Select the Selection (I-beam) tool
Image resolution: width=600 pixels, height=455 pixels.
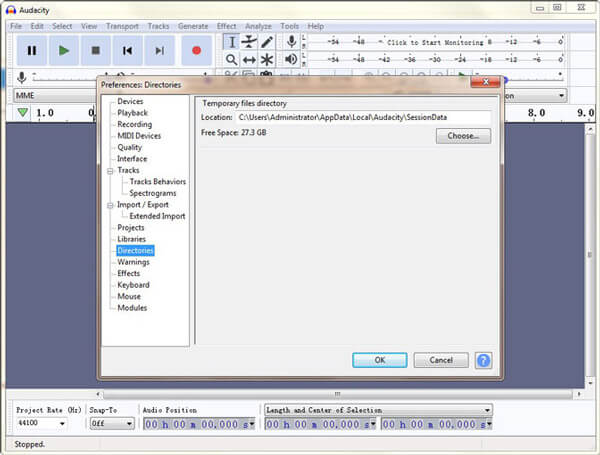click(x=232, y=42)
